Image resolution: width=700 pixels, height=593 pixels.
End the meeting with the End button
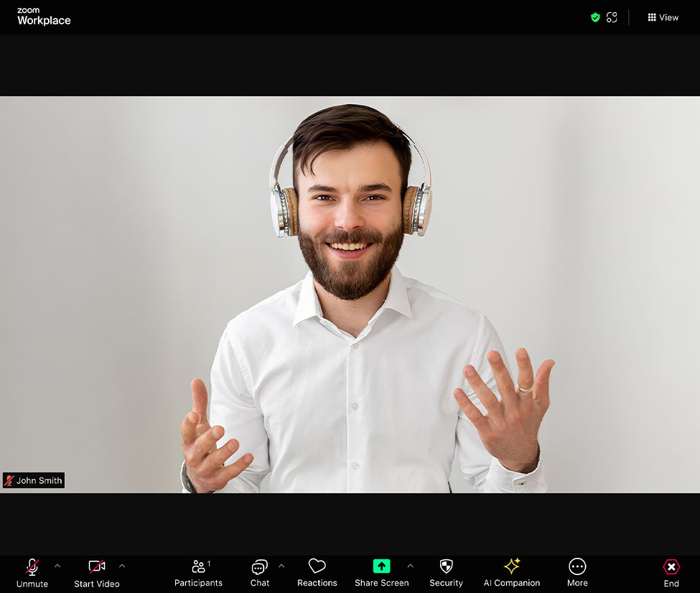(x=671, y=572)
